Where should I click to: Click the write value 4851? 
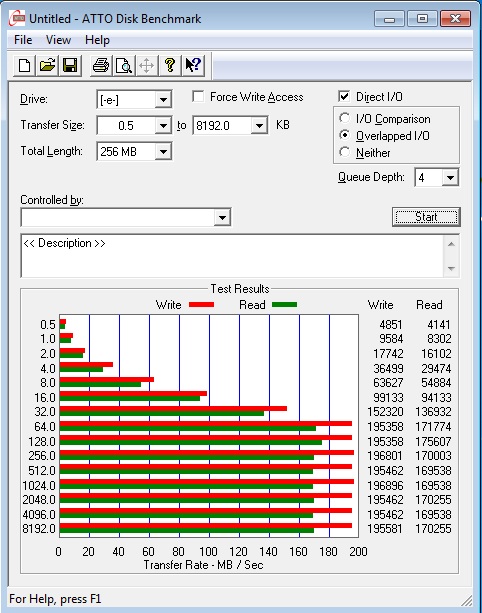pos(391,325)
